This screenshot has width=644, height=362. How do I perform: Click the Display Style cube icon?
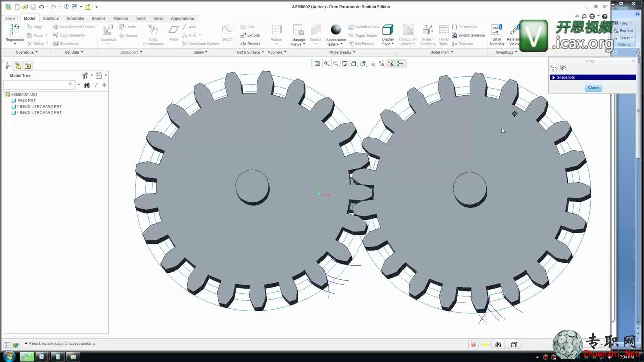click(x=388, y=30)
